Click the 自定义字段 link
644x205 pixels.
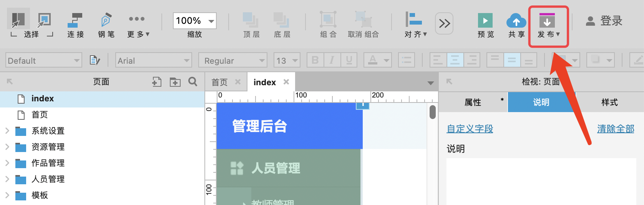coord(470,129)
